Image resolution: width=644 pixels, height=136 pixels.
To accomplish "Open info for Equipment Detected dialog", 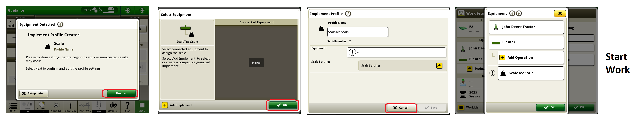I will coord(60,24).
